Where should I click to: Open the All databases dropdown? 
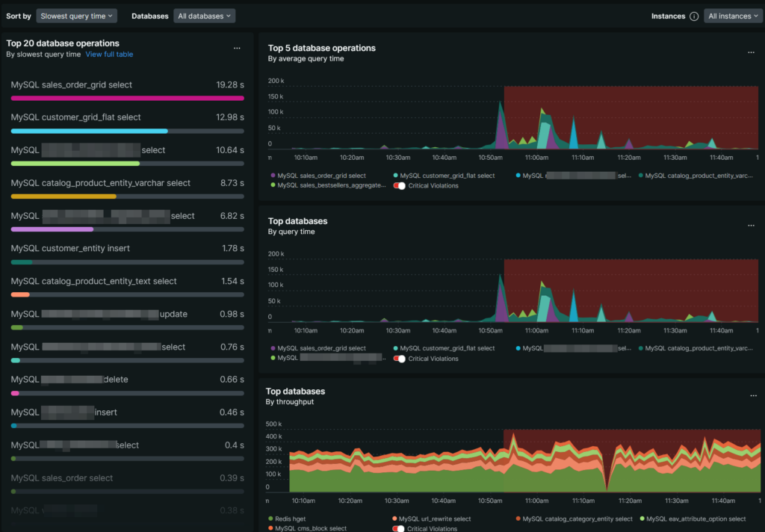point(204,16)
